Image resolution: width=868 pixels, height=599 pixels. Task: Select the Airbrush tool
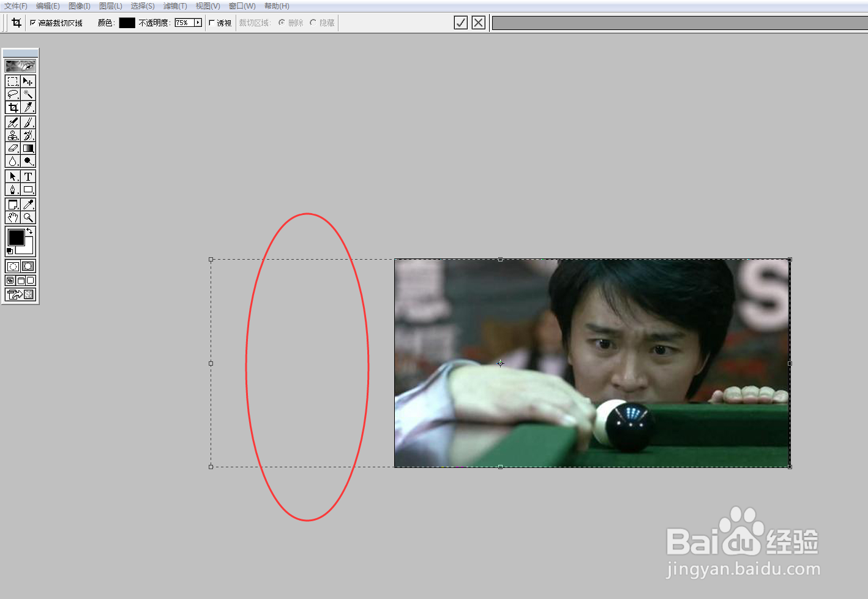click(x=13, y=122)
